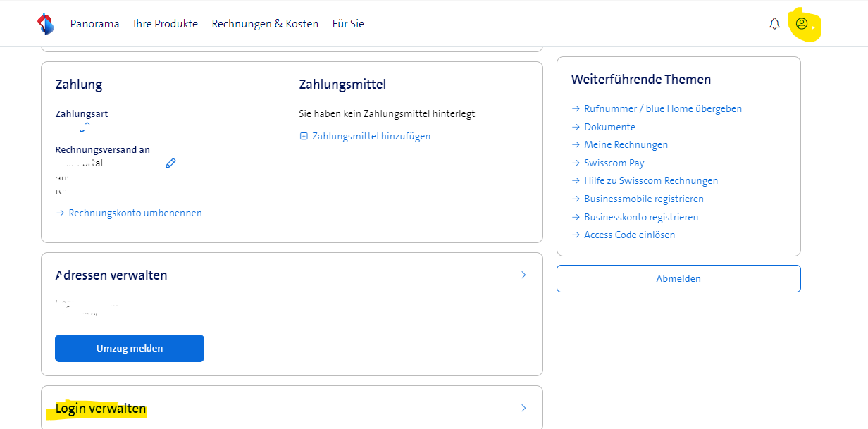The image size is (868, 429).
Task: Open Rechnungskonto umbenennen link
Action: pyautogui.click(x=135, y=213)
